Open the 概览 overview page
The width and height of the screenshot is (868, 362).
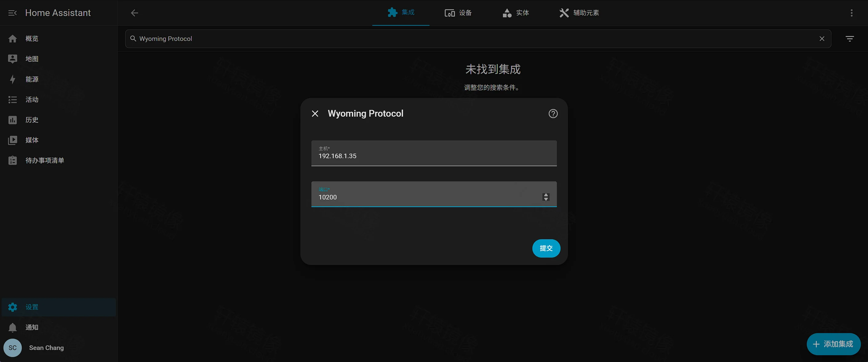pos(59,39)
